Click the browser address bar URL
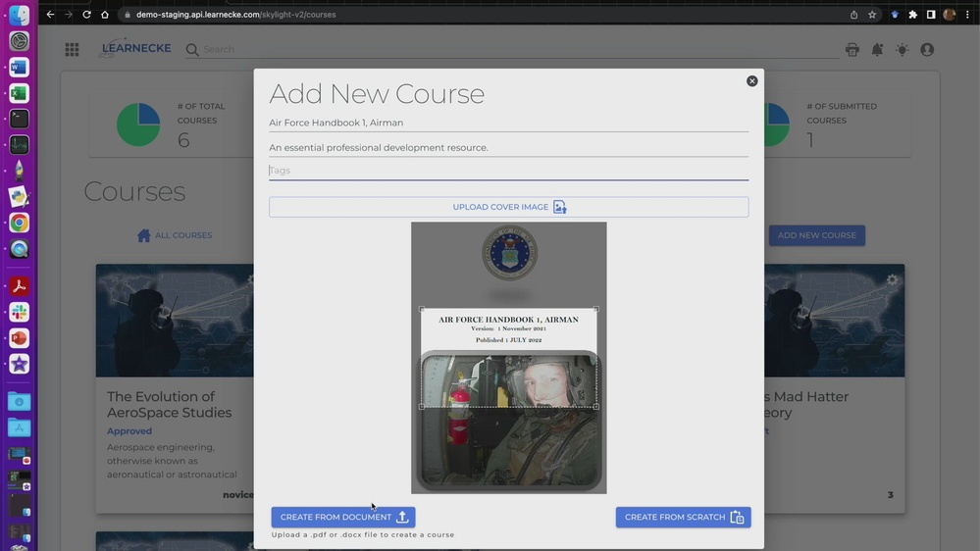The height and width of the screenshot is (551, 980). (235, 15)
